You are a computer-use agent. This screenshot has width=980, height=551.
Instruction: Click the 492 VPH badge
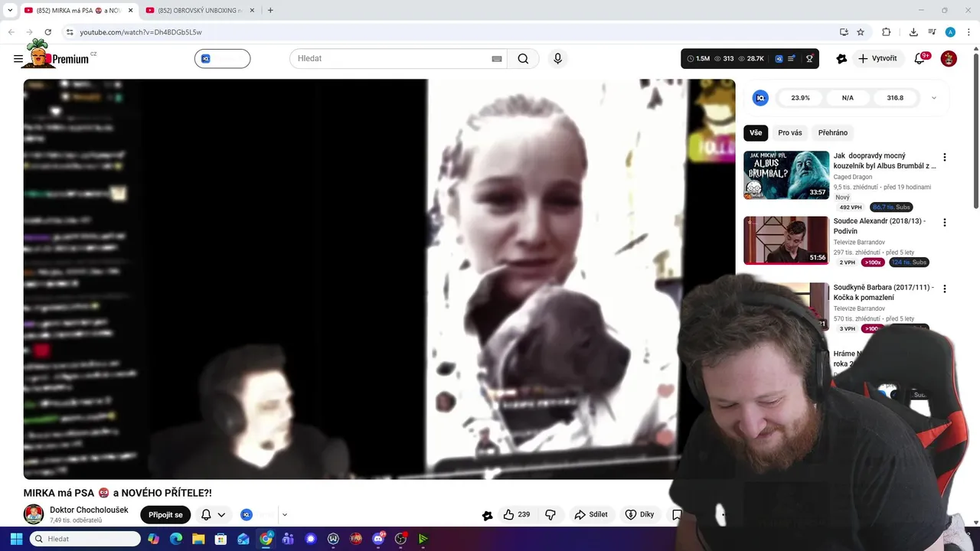[x=851, y=207]
